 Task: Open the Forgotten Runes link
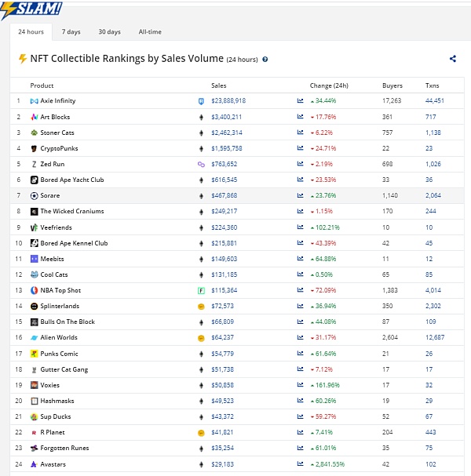coord(64,448)
